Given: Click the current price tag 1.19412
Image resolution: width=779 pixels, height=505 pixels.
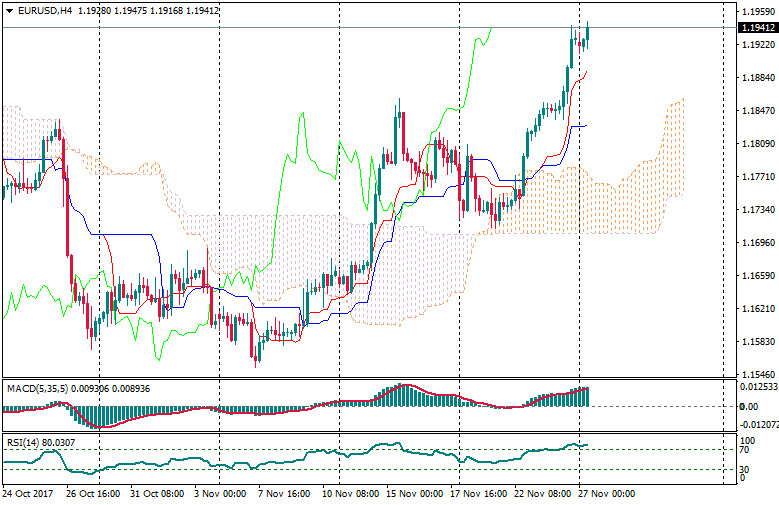Looking at the screenshot, I should point(758,28).
